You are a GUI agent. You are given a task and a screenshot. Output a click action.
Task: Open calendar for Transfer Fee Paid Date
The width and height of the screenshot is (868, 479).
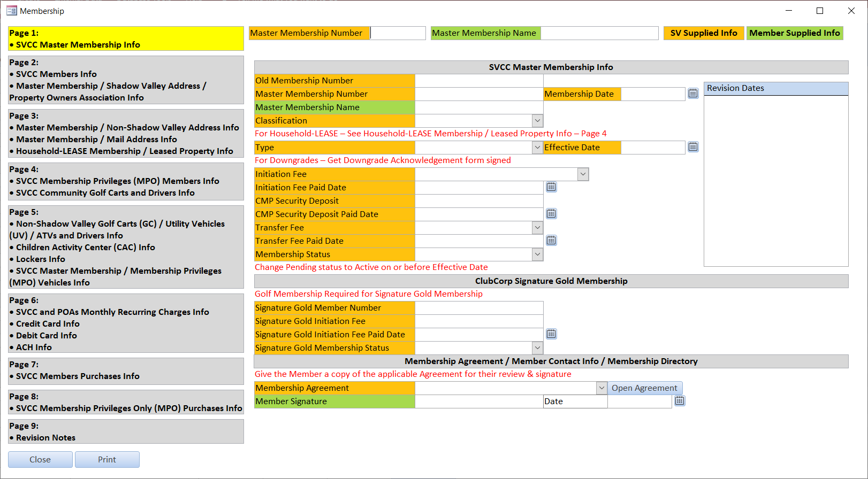pos(551,241)
